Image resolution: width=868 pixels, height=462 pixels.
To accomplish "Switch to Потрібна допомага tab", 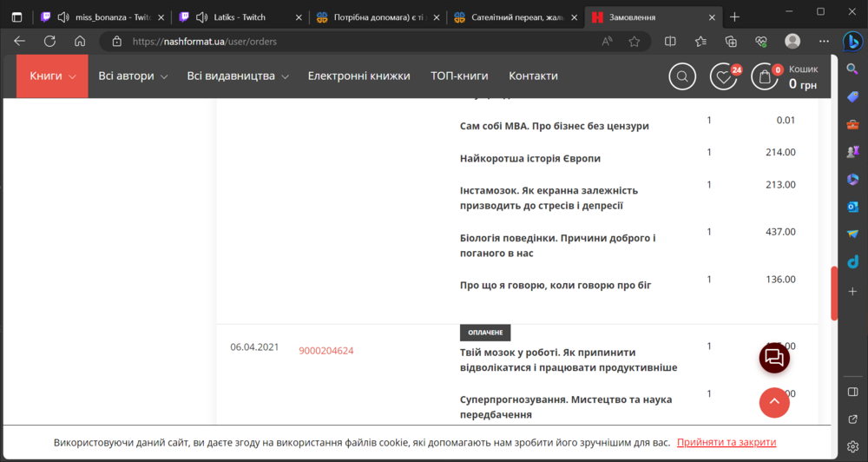I will 378,17.
